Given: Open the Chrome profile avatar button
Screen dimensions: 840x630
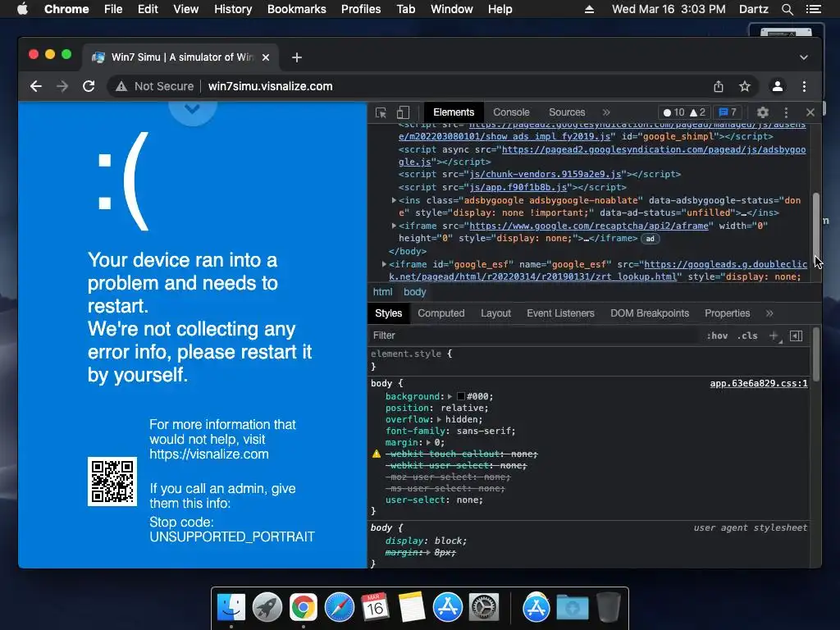Looking at the screenshot, I should (778, 86).
